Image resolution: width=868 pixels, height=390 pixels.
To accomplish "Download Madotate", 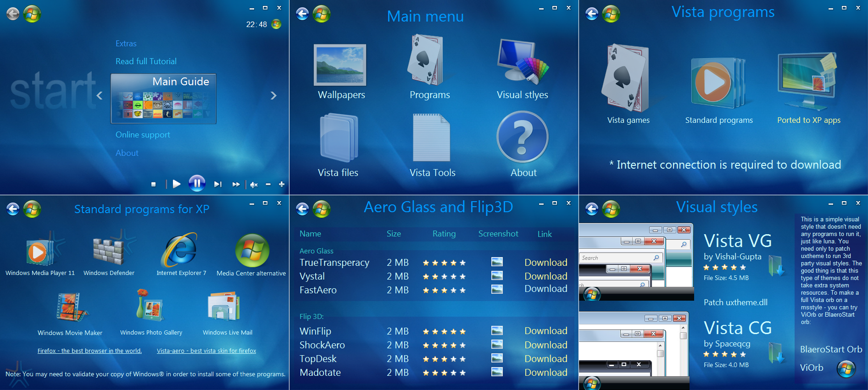I will [546, 372].
